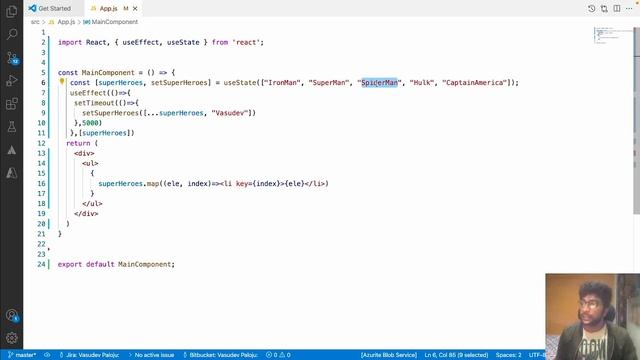Click the Ln 6, Col 85 position indicator
This screenshot has height=360, width=640.
pyautogui.click(x=456, y=355)
